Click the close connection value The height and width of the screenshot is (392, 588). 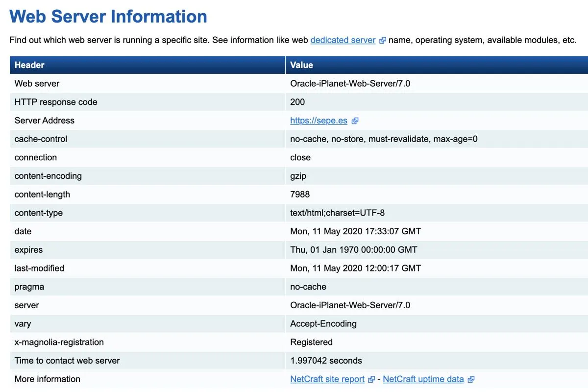pos(300,157)
